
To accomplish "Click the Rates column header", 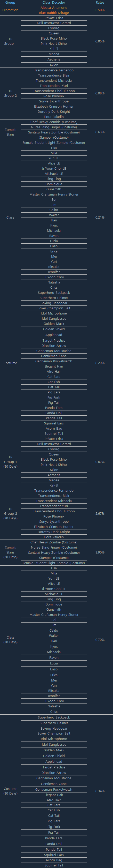I will 100,2.
